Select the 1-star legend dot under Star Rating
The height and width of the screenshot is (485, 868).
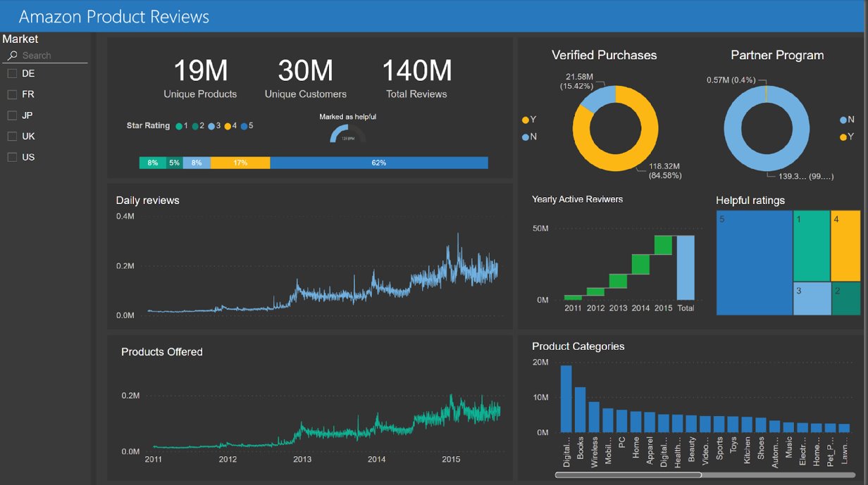tap(179, 126)
